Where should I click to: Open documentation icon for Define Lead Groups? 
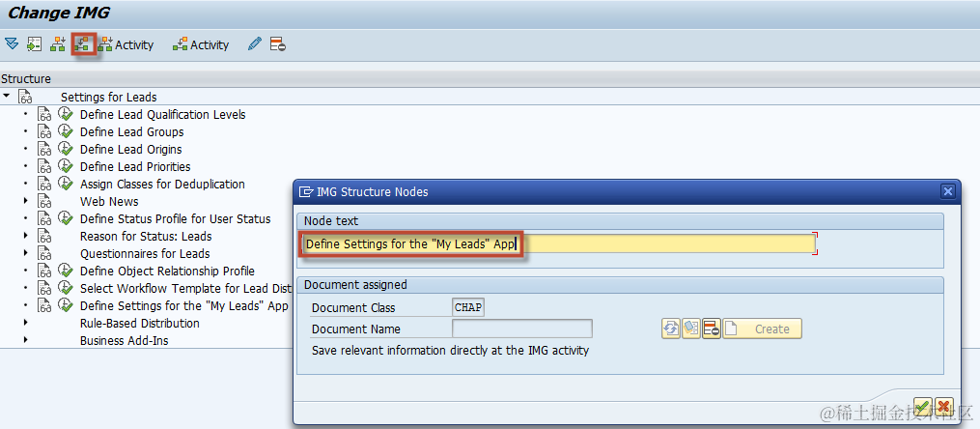(x=43, y=132)
